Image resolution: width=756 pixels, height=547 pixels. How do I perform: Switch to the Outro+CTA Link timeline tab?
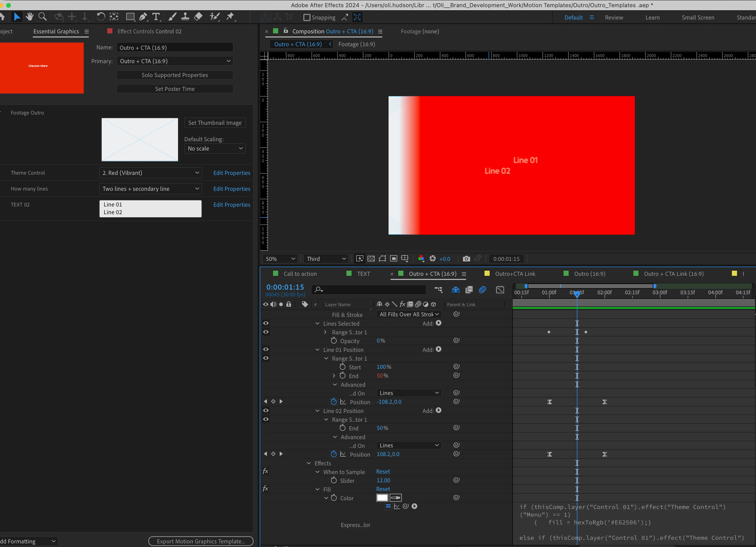coord(515,274)
